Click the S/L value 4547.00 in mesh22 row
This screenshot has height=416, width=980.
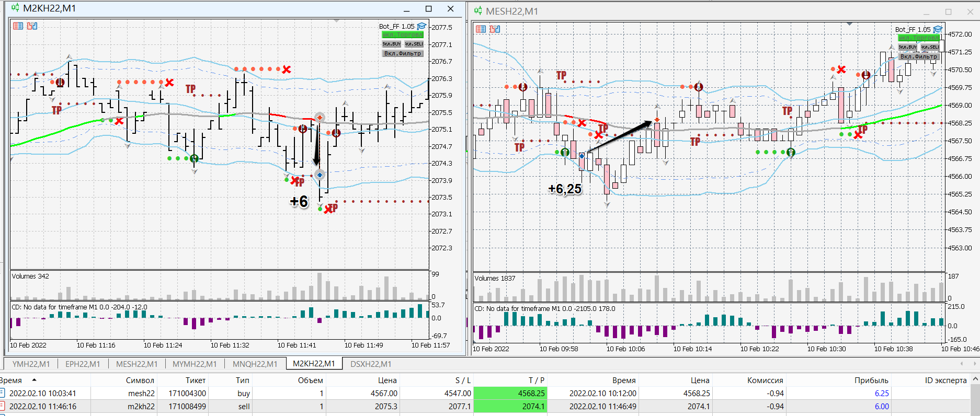point(458,393)
